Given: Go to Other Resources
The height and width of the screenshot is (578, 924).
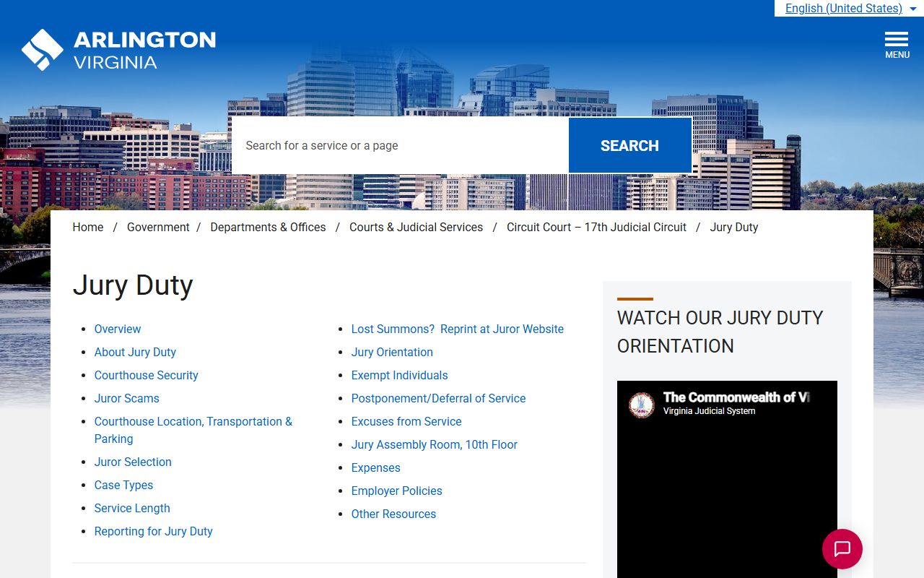Looking at the screenshot, I should pos(393,514).
